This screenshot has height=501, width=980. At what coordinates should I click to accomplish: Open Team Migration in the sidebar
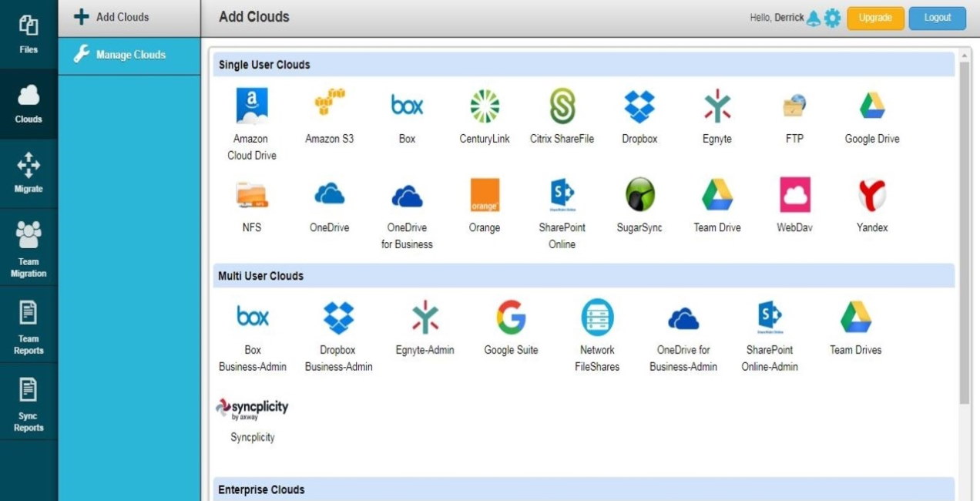29,247
